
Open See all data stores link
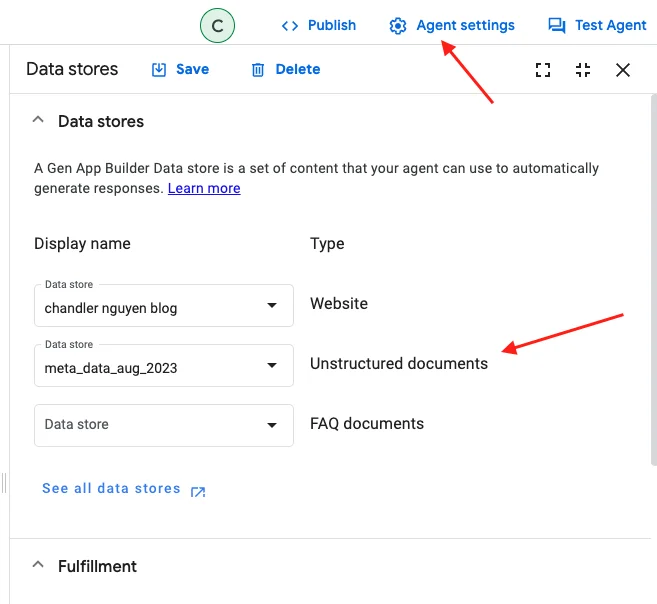click(111, 489)
